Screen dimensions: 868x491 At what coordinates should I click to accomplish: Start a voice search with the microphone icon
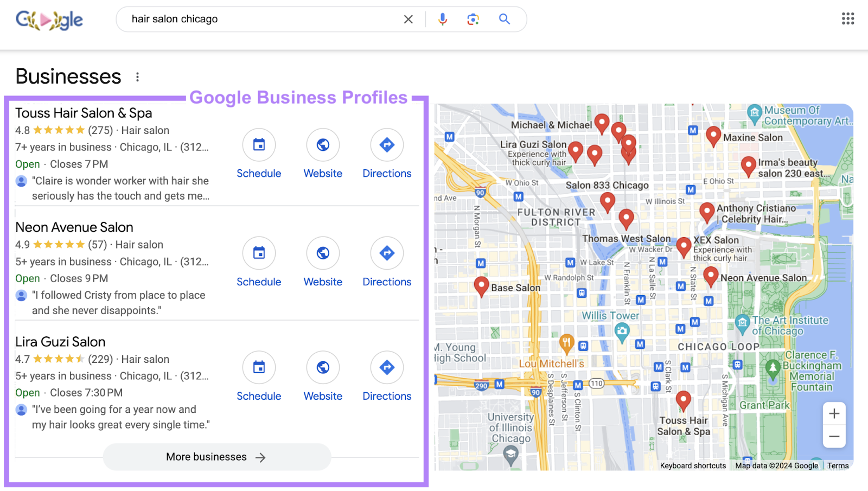442,19
